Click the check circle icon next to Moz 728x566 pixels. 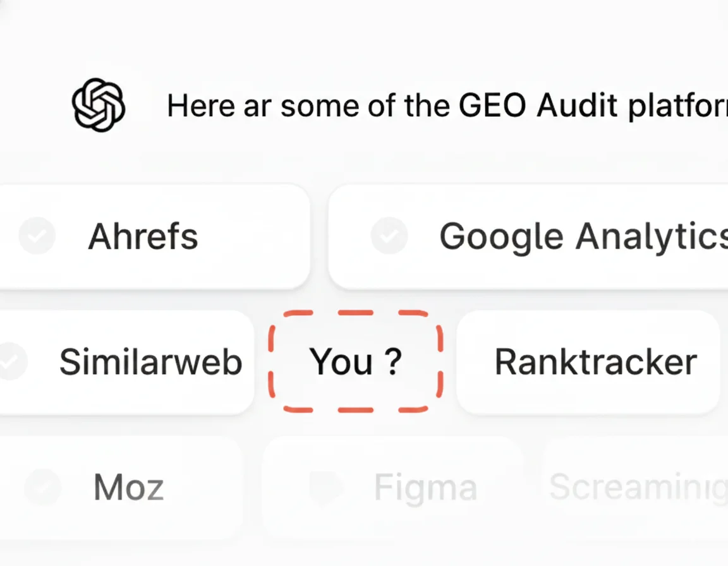click(42, 488)
